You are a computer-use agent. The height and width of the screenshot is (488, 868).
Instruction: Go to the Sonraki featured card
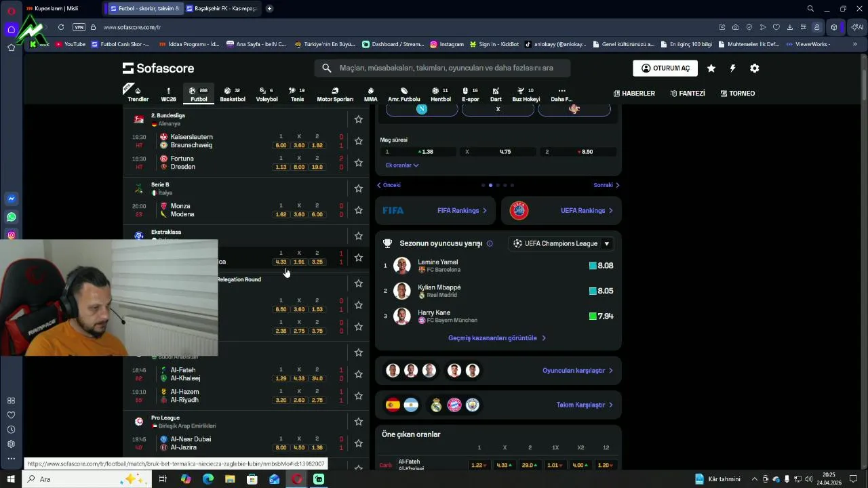pyautogui.click(x=606, y=185)
